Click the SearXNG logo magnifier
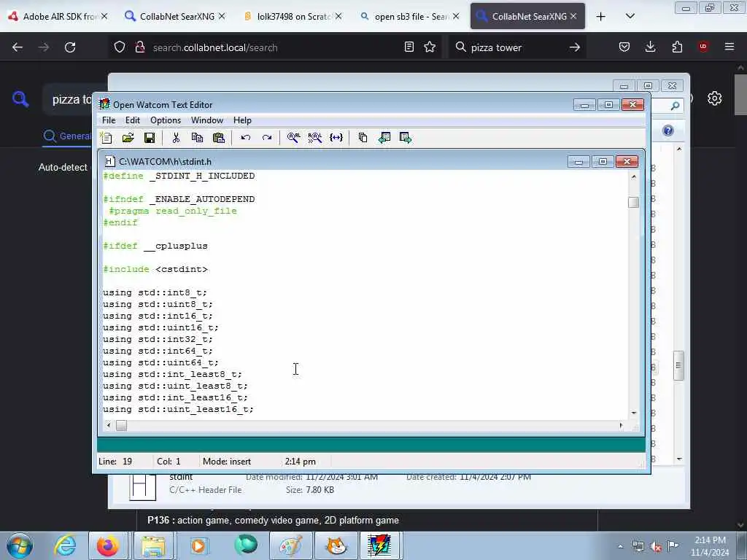Screen dimensions: 747x560 [20, 99]
